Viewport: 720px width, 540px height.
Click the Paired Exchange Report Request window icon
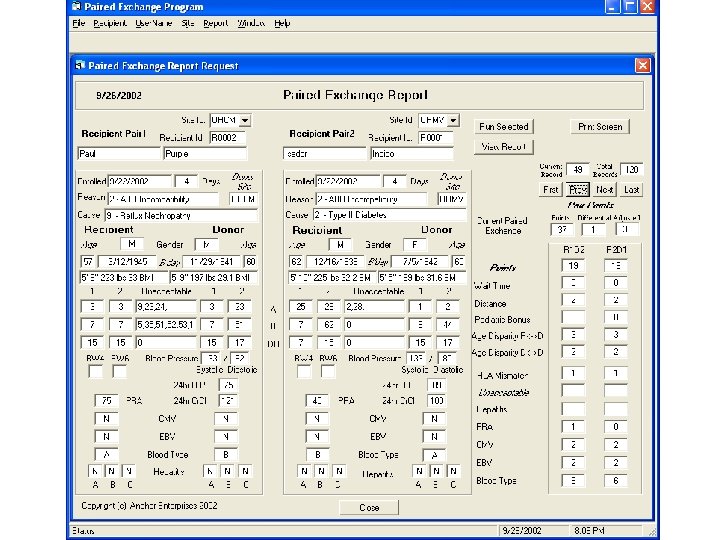[79, 66]
